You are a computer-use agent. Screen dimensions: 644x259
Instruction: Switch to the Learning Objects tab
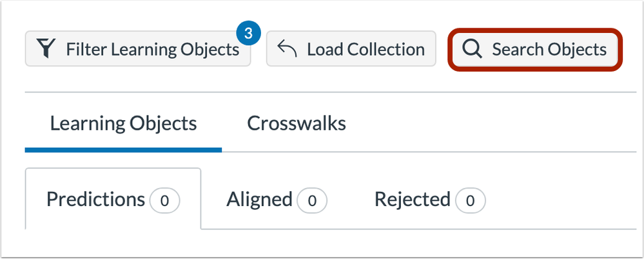[123, 123]
